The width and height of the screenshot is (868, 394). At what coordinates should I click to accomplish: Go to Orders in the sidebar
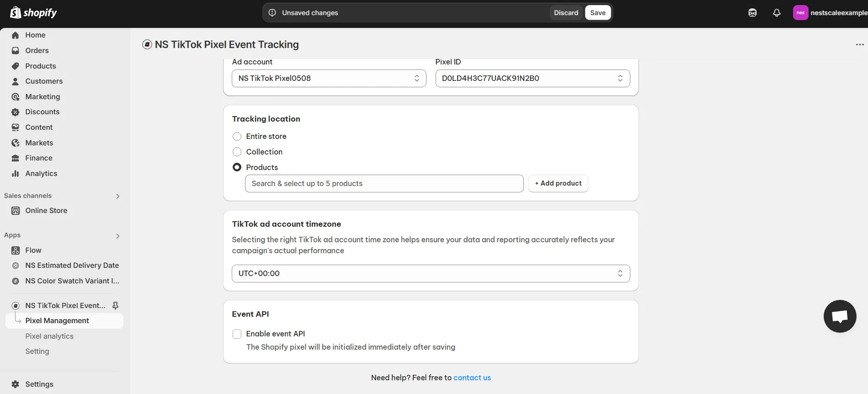[x=37, y=51]
